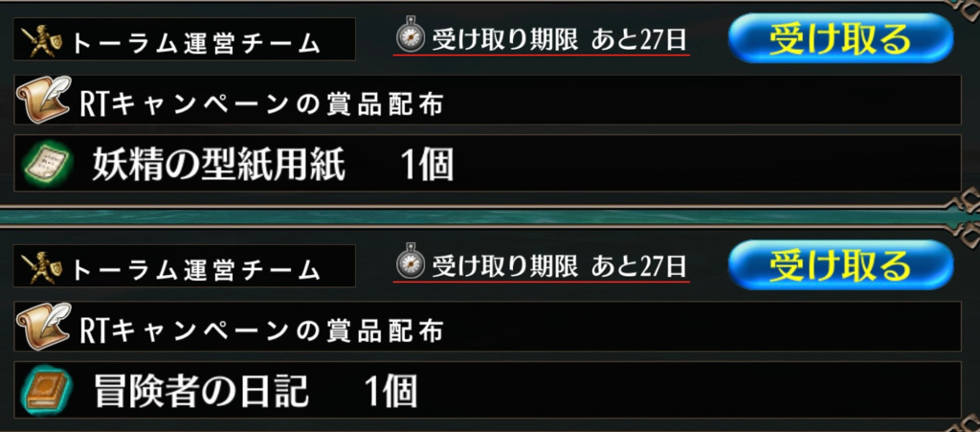The width and height of the screenshot is (980, 432).
Task: Tap the orange adventurer's diary book icon
Action: click(48, 391)
